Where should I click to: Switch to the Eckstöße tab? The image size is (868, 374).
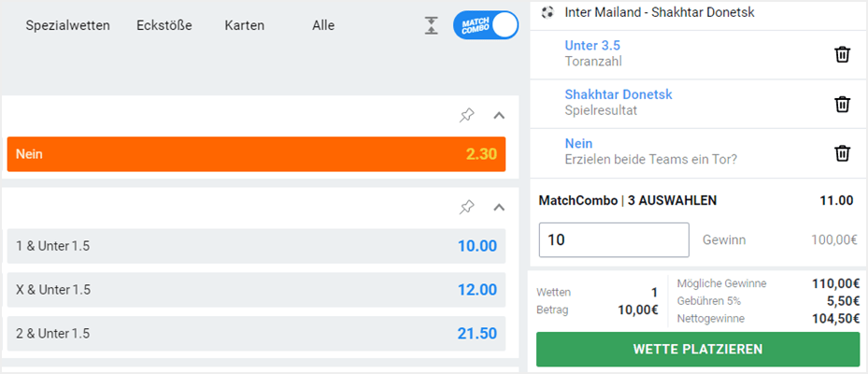point(164,25)
